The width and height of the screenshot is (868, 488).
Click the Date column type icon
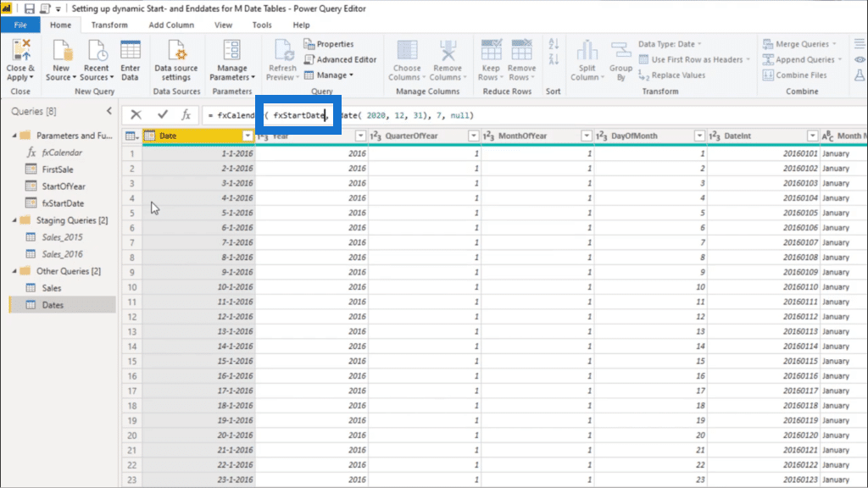tap(149, 136)
